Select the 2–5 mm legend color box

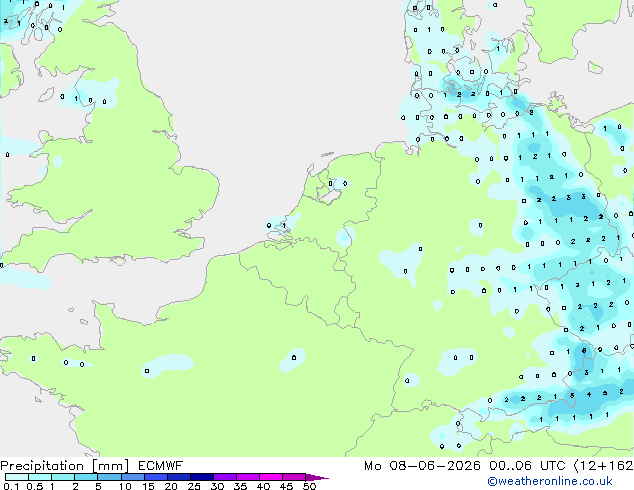pos(86,477)
